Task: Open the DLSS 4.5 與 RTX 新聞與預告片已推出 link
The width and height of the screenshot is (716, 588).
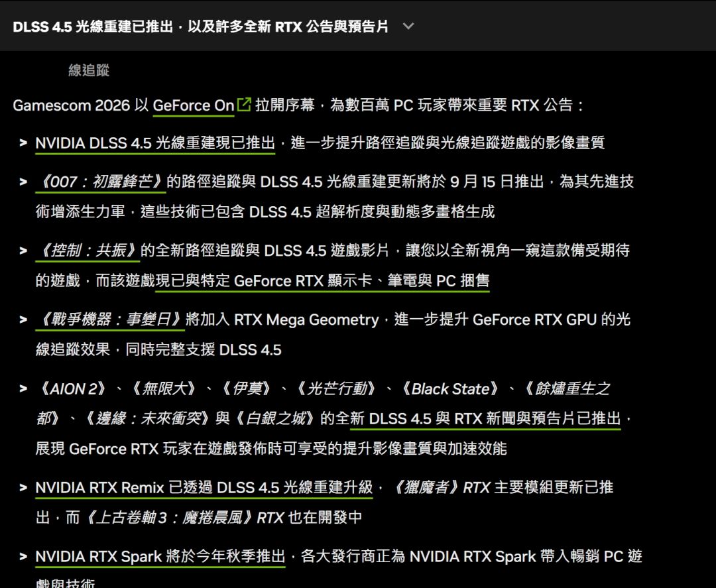Action: tap(485, 419)
